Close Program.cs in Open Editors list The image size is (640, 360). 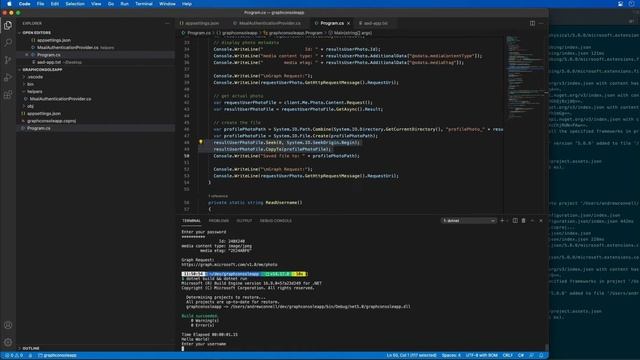pyautogui.click(x=27, y=55)
